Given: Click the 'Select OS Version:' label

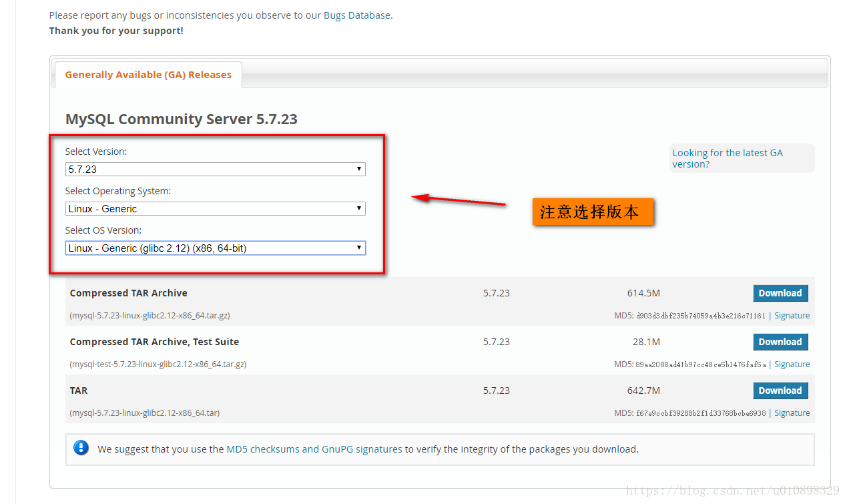Looking at the screenshot, I should point(103,230).
